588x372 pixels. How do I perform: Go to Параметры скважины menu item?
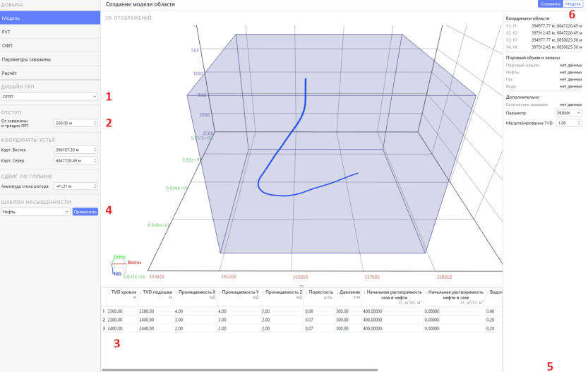point(49,59)
